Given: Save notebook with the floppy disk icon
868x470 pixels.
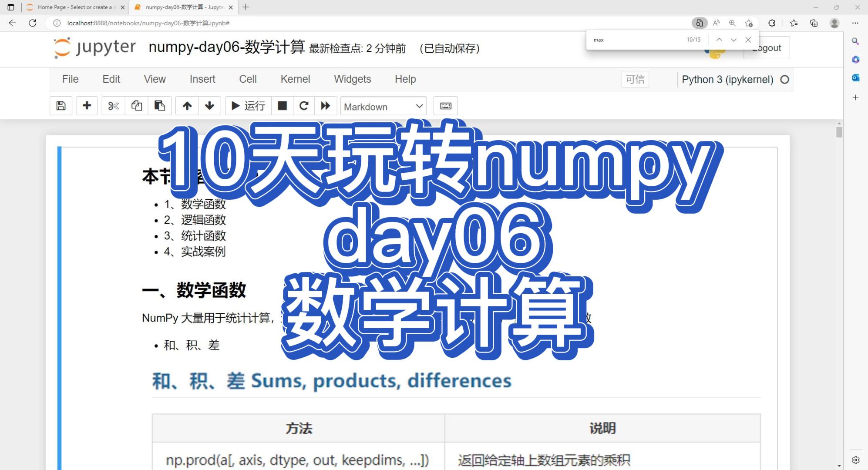Looking at the screenshot, I should 61,106.
